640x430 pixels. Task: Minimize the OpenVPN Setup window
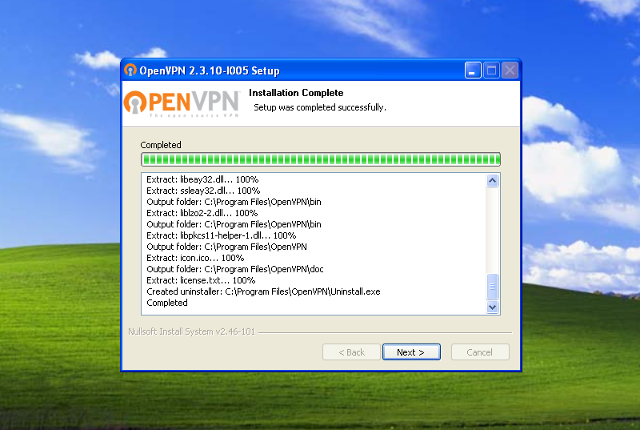(474, 71)
